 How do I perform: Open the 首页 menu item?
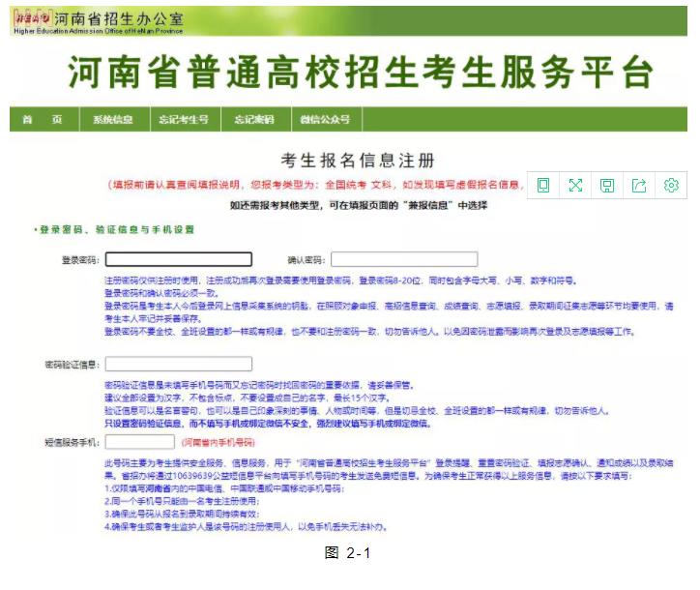[44, 119]
